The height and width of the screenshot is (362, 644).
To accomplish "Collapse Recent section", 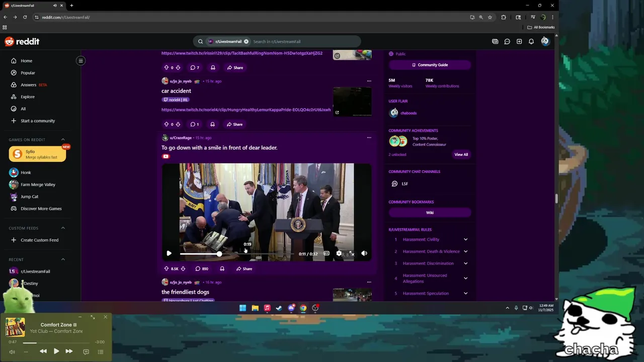I will [x=63, y=259].
